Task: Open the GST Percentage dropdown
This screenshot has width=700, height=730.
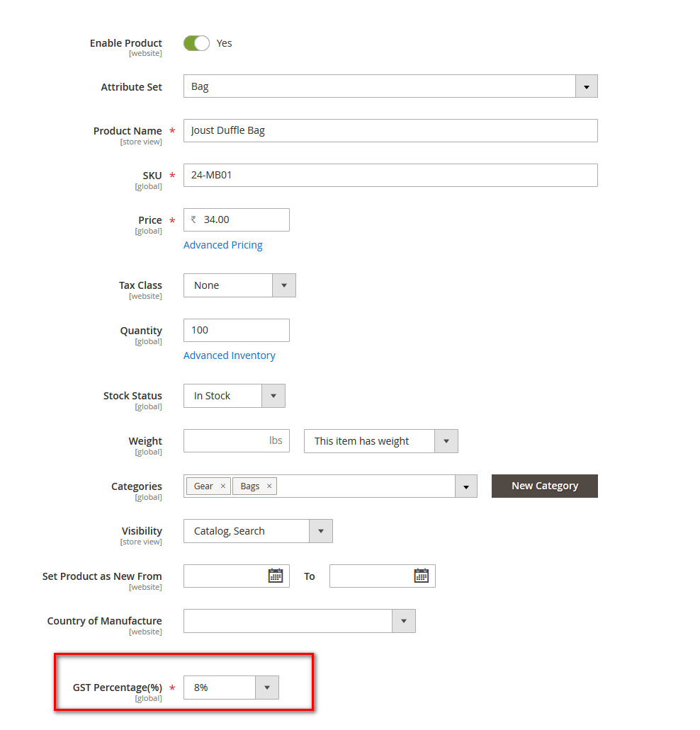Action: pyautogui.click(x=231, y=688)
